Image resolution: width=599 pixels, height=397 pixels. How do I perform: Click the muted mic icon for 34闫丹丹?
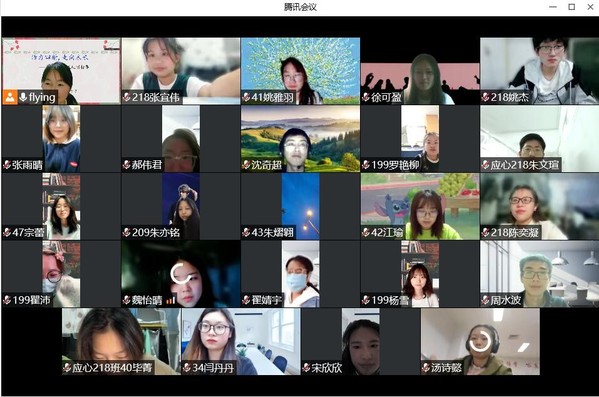[x=187, y=368]
